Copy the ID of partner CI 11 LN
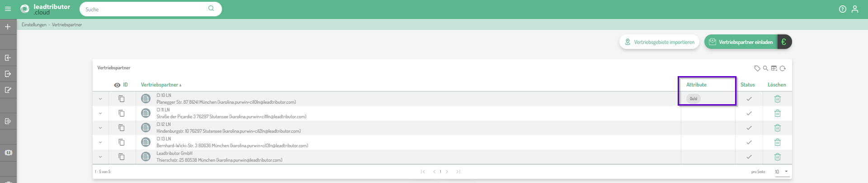The height and width of the screenshot is (183, 868). (122, 113)
